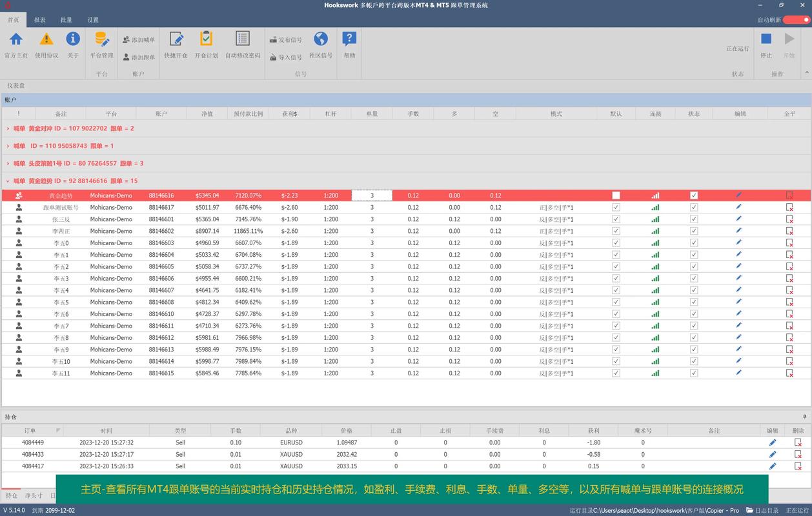
Task: Delete order 4084433 with delete icon
Action: (798, 454)
